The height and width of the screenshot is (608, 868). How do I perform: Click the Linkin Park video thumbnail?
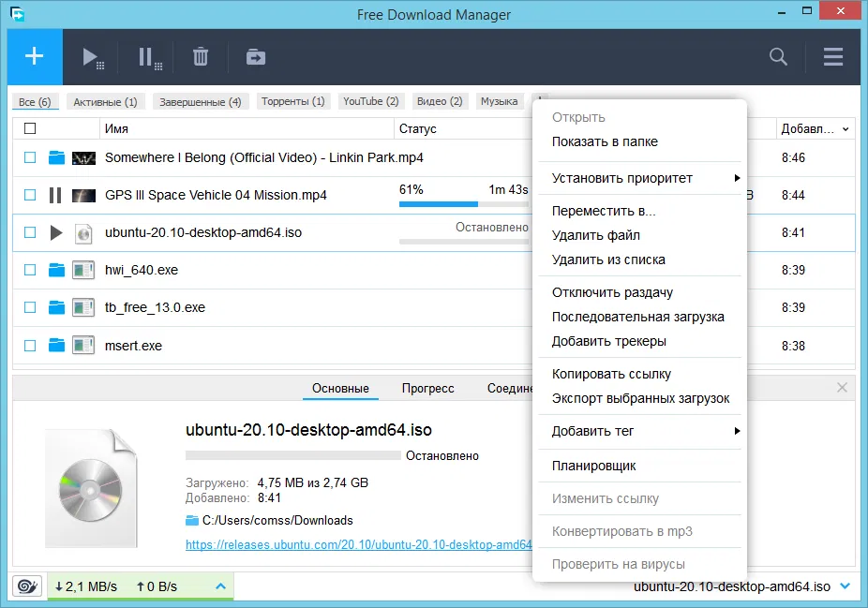click(x=83, y=158)
